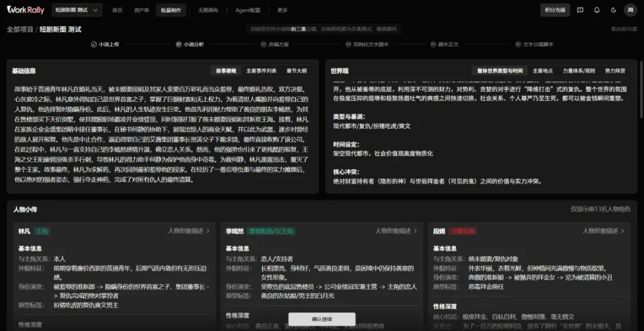Click the 人物小传 section heading
This screenshot has width=644, height=331.
tap(25, 209)
